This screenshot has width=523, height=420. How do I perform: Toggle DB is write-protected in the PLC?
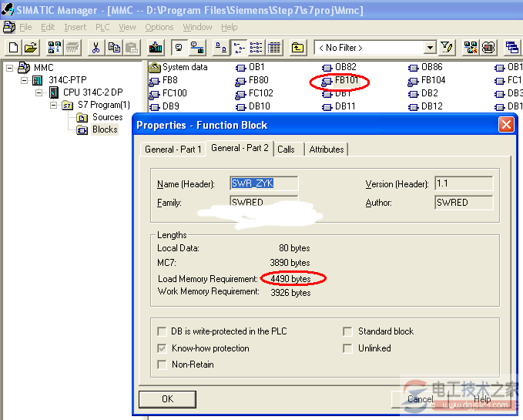coord(162,331)
